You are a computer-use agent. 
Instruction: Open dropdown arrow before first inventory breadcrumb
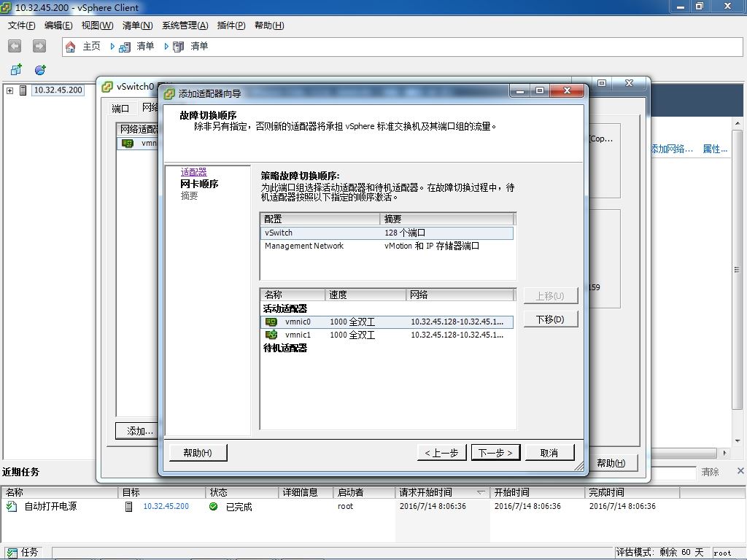(x=112, y=46)
